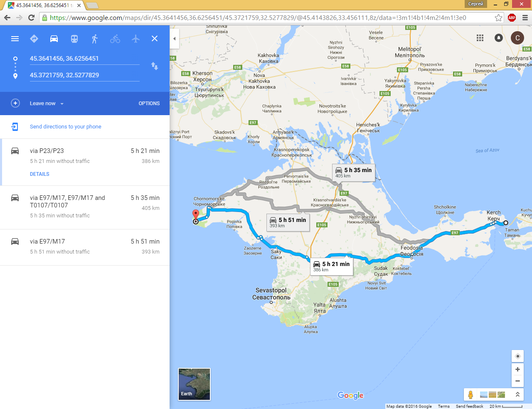Collapse the side panel arrow

click(x=175, y=39)
